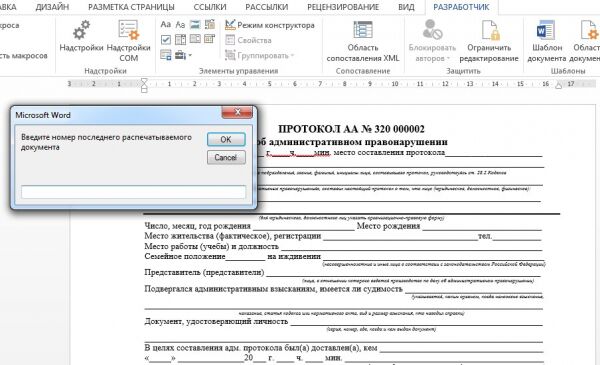
Task: Click 'Подвергался административным взысканиям' line
Action: tap(274, 289)
